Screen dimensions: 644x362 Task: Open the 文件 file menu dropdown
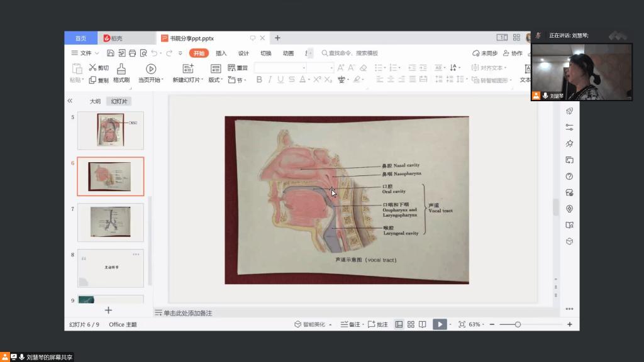point(85,53)
